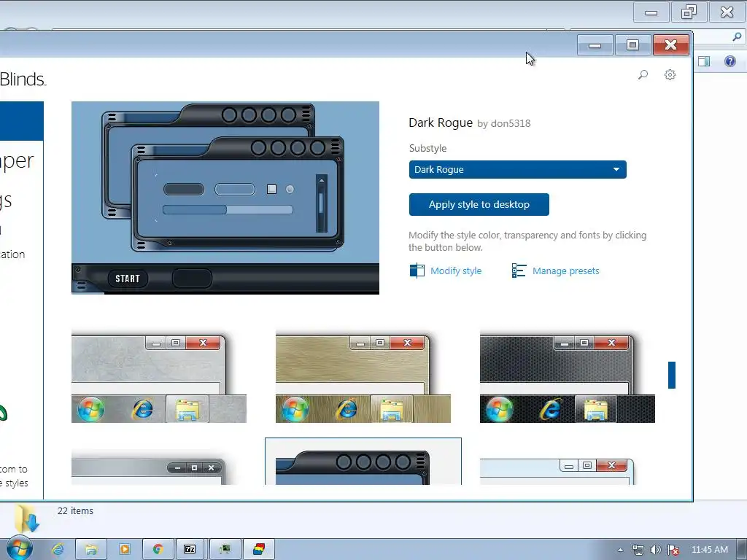747x560 pixels.
Task: Open the colorful WindowBlinds taskbar icon
Action: point(259,549)
